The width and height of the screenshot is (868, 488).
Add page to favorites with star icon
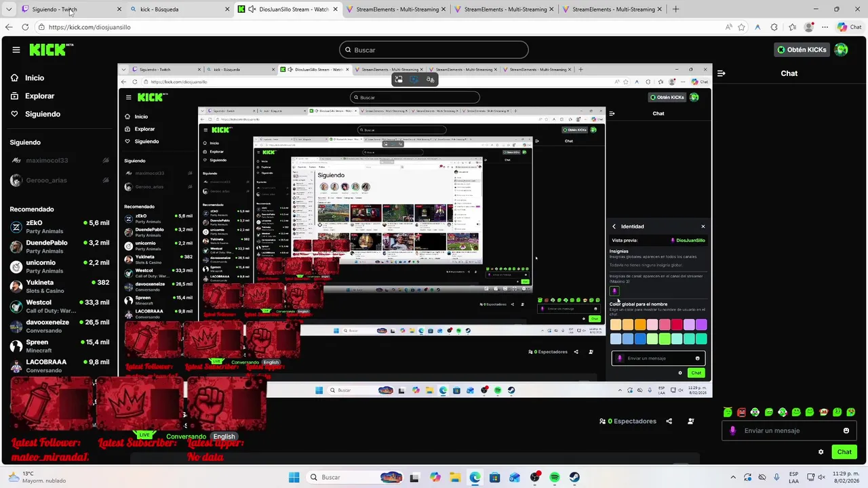click(741, 27)
